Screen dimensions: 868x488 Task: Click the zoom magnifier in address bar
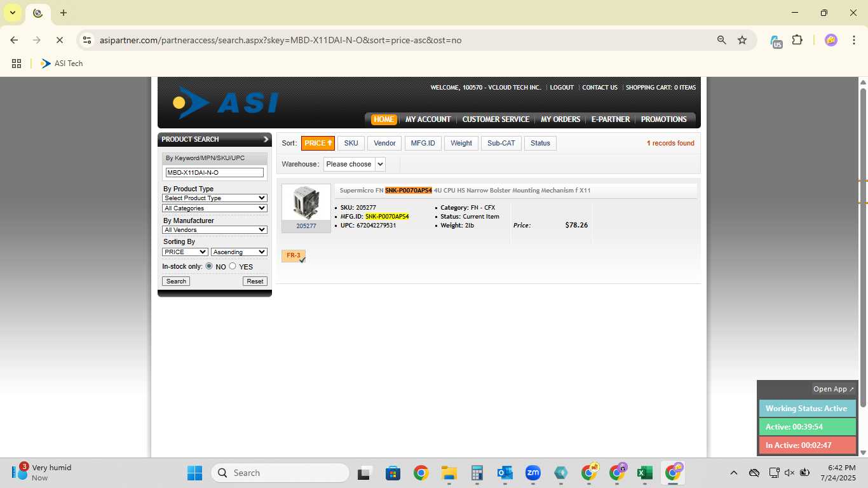[x=722, y=40]
